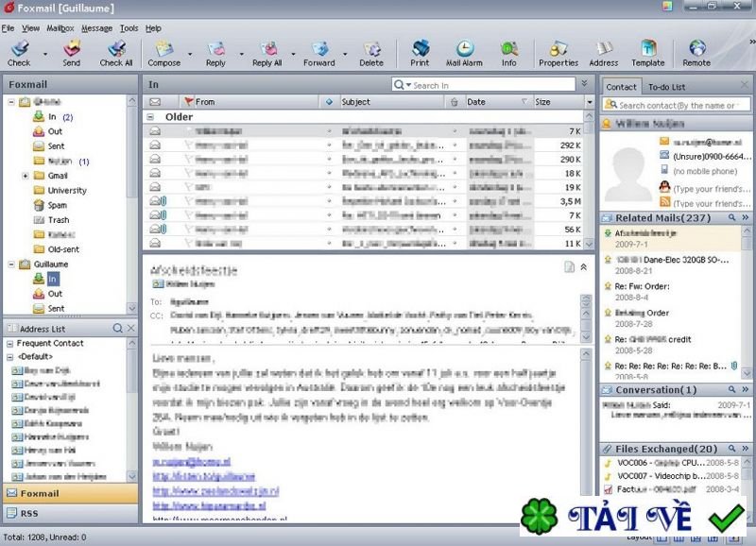The width and height of the screenshot is (756, 546).
Task: Collapse the Guillaume account tree
Action: [x=11, y=264]
